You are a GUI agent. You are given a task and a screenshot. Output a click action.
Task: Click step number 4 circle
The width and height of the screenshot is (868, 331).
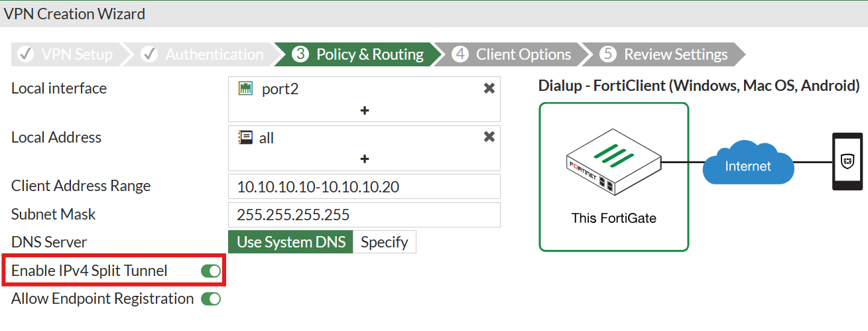coord(460,54)
